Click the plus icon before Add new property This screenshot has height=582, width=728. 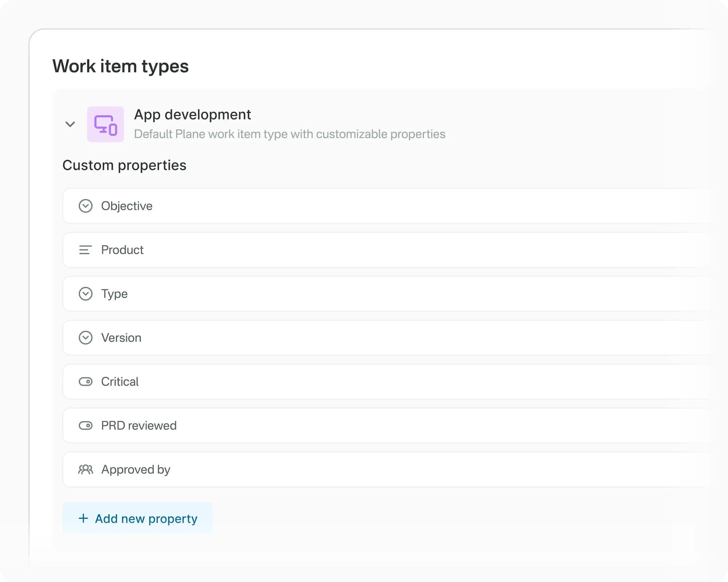click(83, 519)
